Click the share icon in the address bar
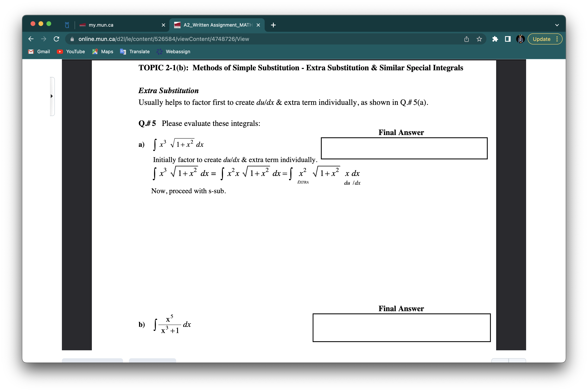 tap(466, 39)
